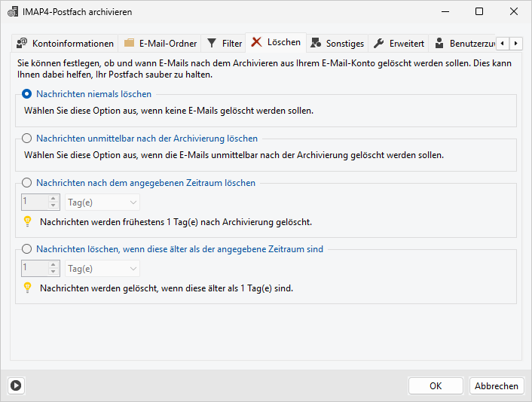Enable 'Nachrichten löschen, wenn diese älter' option
This screenshot has height=402, width=532.
[27, 249]
